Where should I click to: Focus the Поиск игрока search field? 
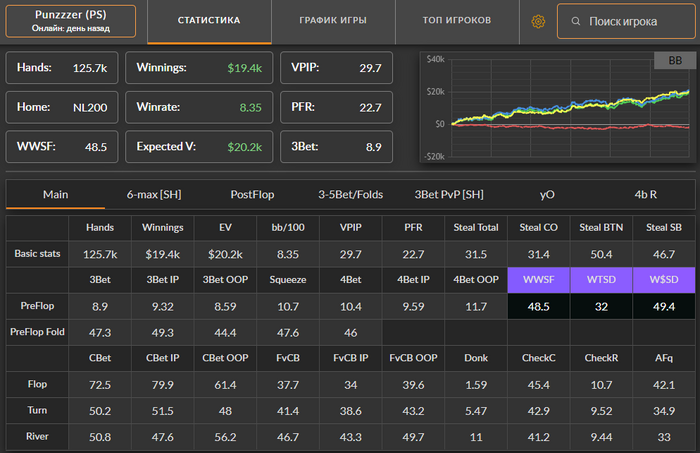(626, 21)
